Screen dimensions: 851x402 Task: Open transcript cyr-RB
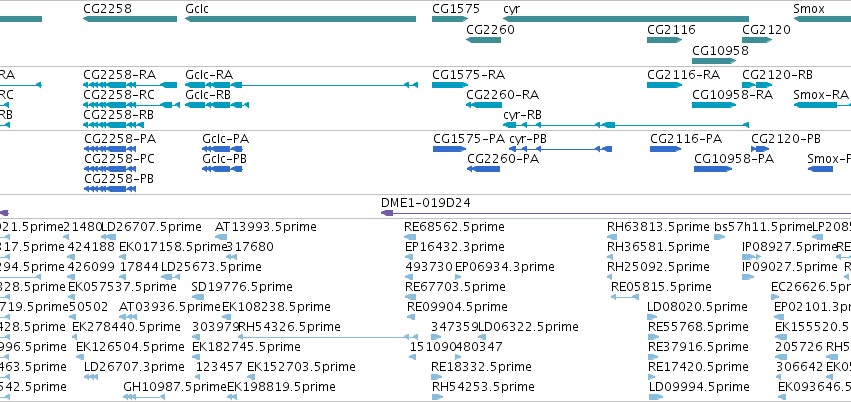click(x=522, y=115)
